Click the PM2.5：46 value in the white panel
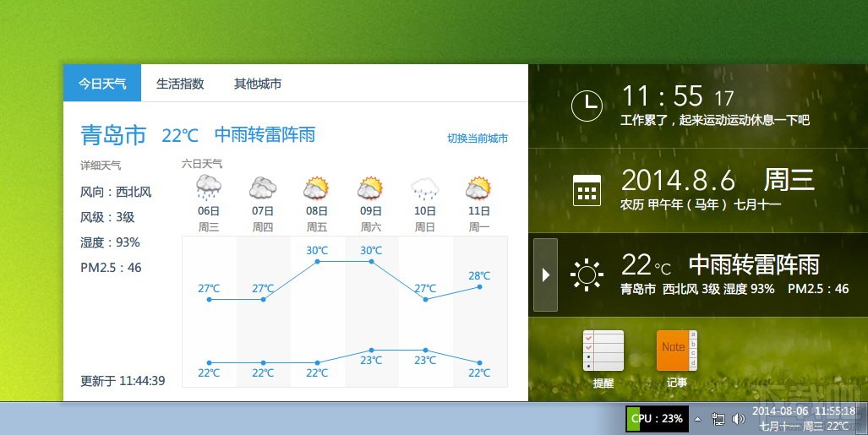This screenshot has height=435, width=868. coord(111,268)
